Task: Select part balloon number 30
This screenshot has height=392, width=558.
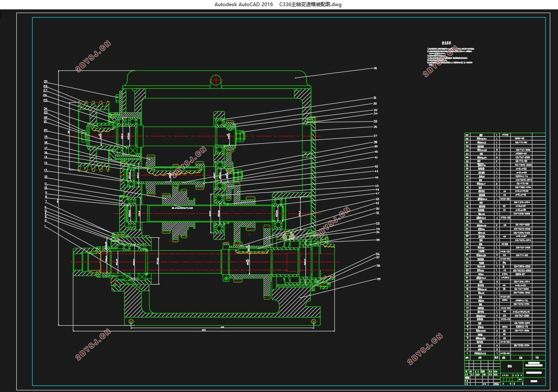Action: 375,68
